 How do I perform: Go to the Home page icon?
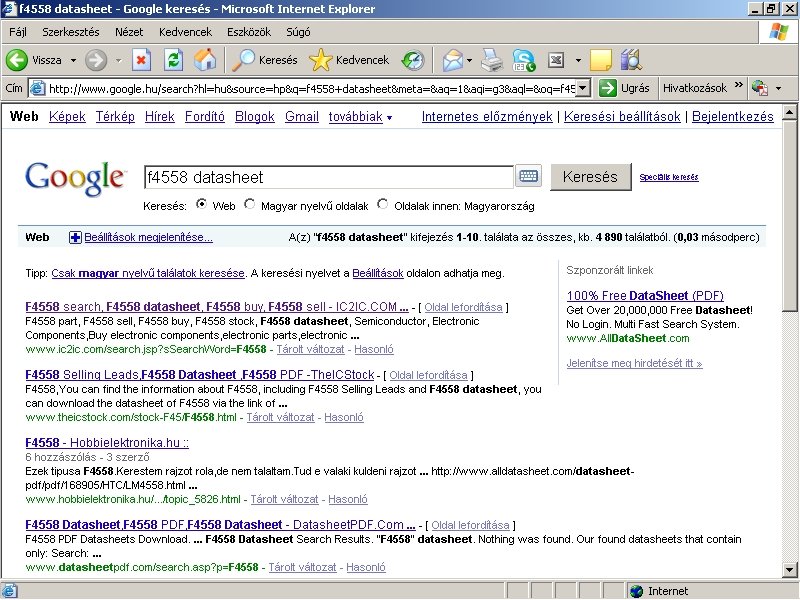pyautogui.click(x=205, y=60)
